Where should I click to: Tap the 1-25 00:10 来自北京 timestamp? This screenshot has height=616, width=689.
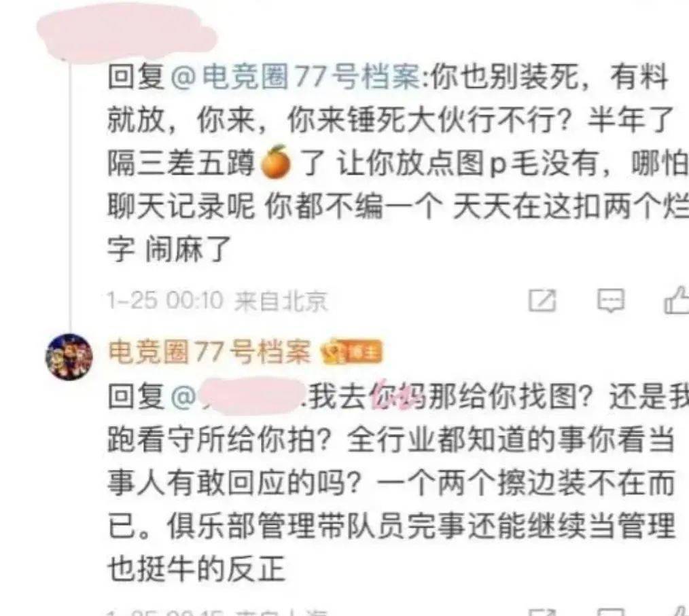pos(217,301)
